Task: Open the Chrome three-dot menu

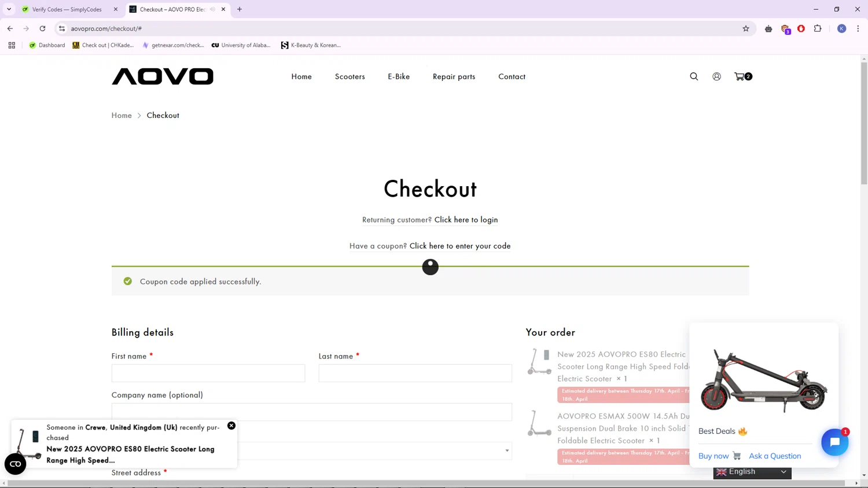Action: pyautogui.click(x=858, y=28)
